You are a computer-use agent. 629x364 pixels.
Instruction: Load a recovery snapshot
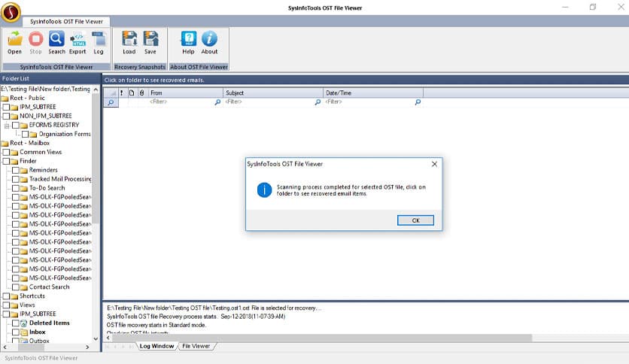pos(129,39)
